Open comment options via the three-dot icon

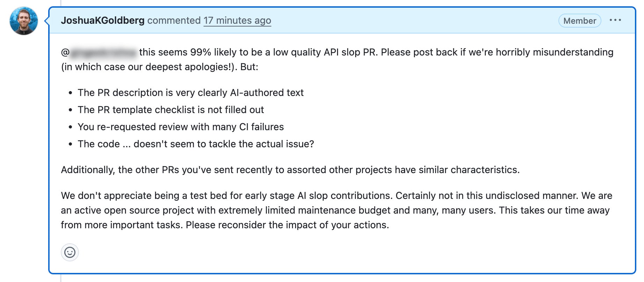(616, 20)
